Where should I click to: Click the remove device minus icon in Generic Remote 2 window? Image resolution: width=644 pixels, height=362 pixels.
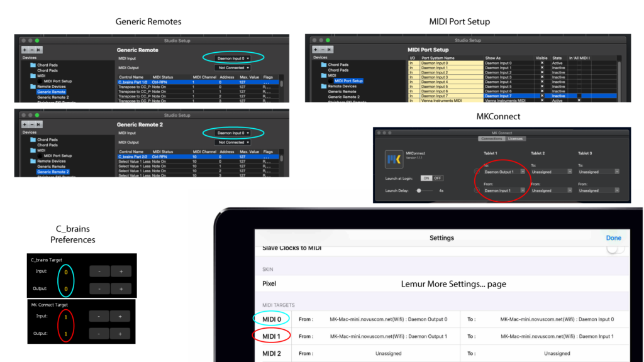coord(31,124)
